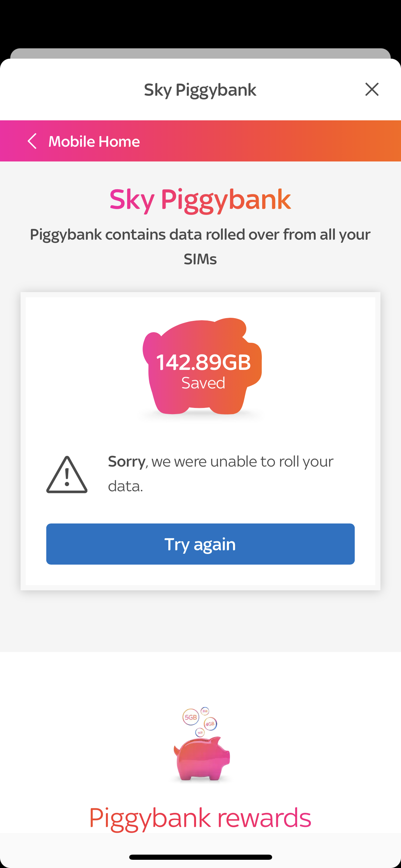
Task: Tap the 4GB data bubble
Action: [x=210, y=724]
